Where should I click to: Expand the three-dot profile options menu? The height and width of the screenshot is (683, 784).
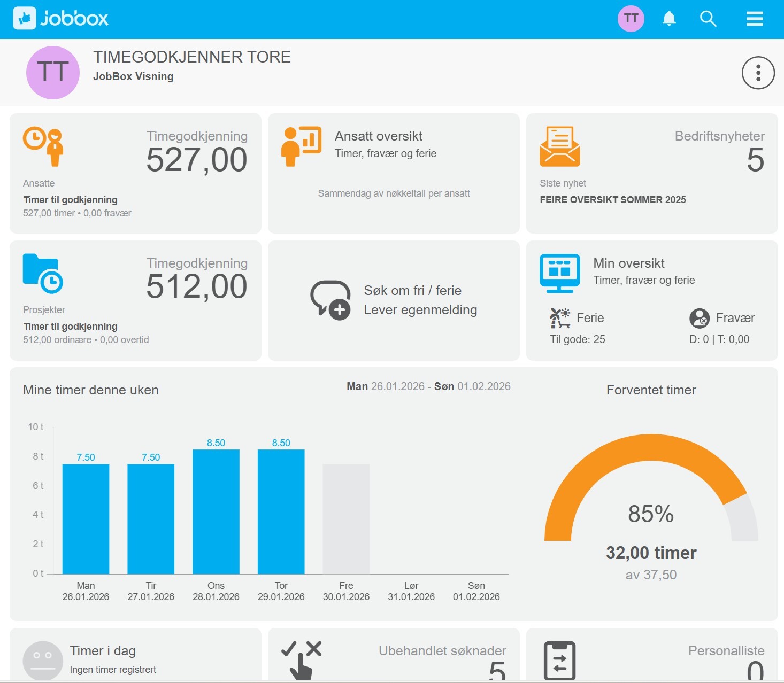pos(758,73)
